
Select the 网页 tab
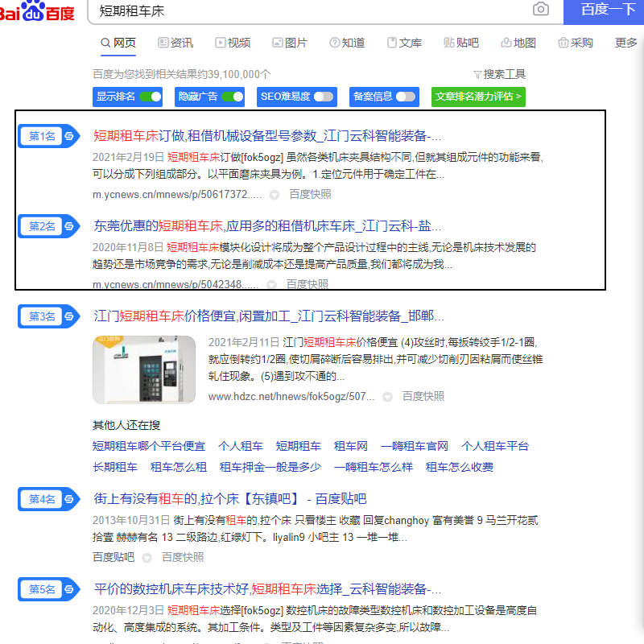click(x=118, y=43)
